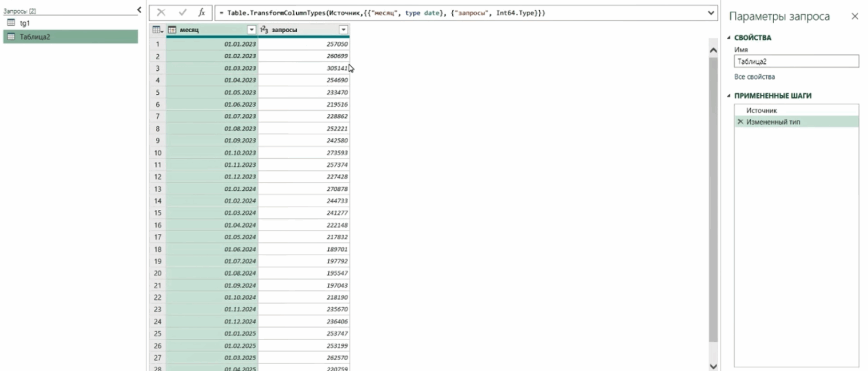Screen dimensions: 868x371
Task: Click cell value 236406
Action: [304, 321]
